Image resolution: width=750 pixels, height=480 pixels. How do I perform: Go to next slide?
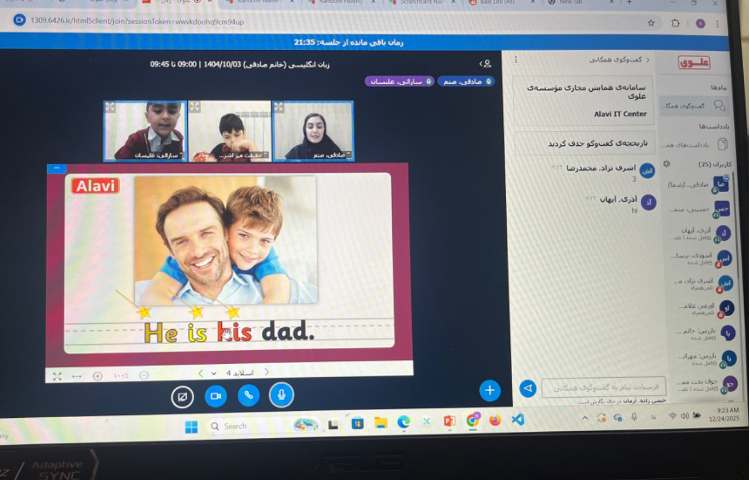click(266, 372)
